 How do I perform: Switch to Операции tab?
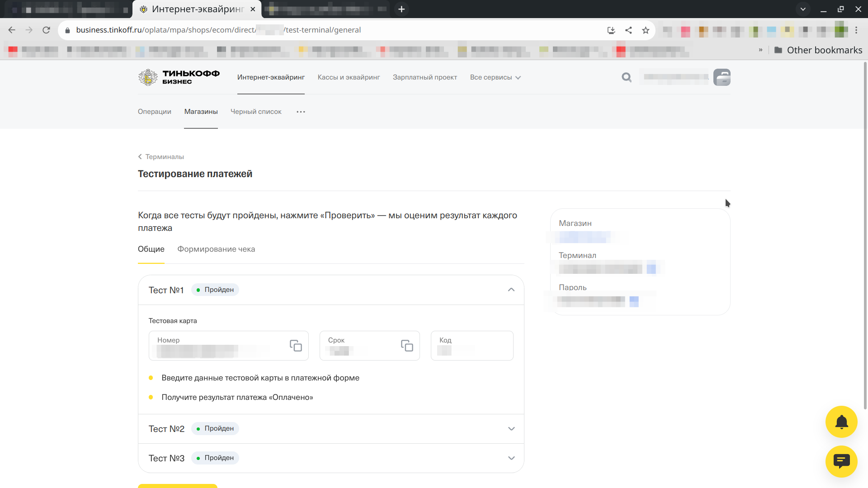click(155, 112)
